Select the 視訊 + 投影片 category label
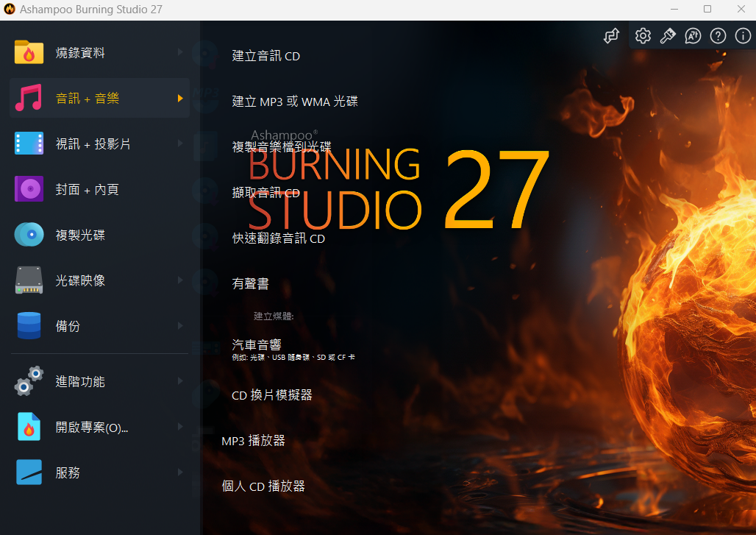Screen dimensions: 756x535 coord(93,144)
